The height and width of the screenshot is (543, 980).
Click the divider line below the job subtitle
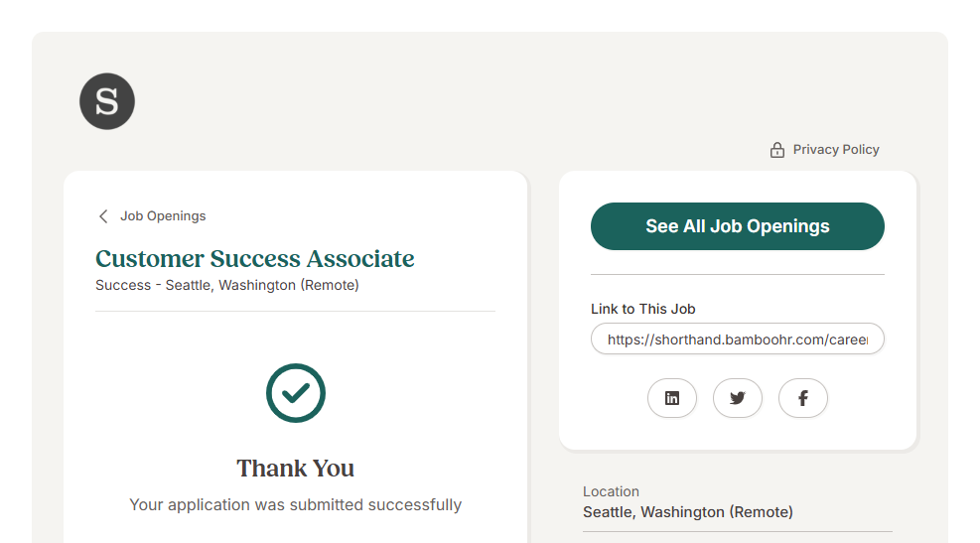pyautogui.click(x=296, y=311)
